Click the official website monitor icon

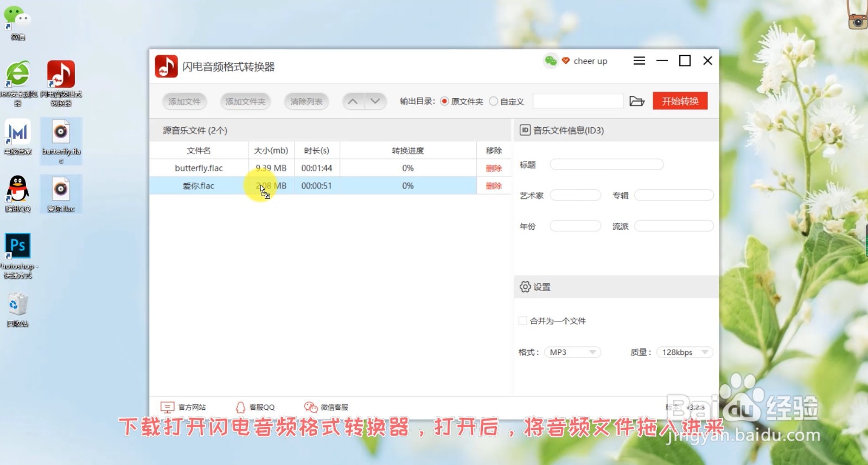(x=167, y=407)
